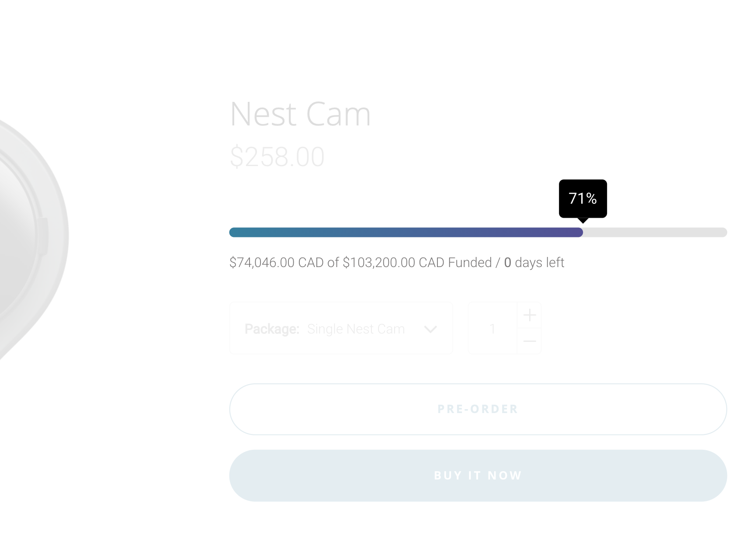This screenshot has height=535, width=756.
Task: Click the filled portion of funding progress bar
Action: [x=406, y=233]
